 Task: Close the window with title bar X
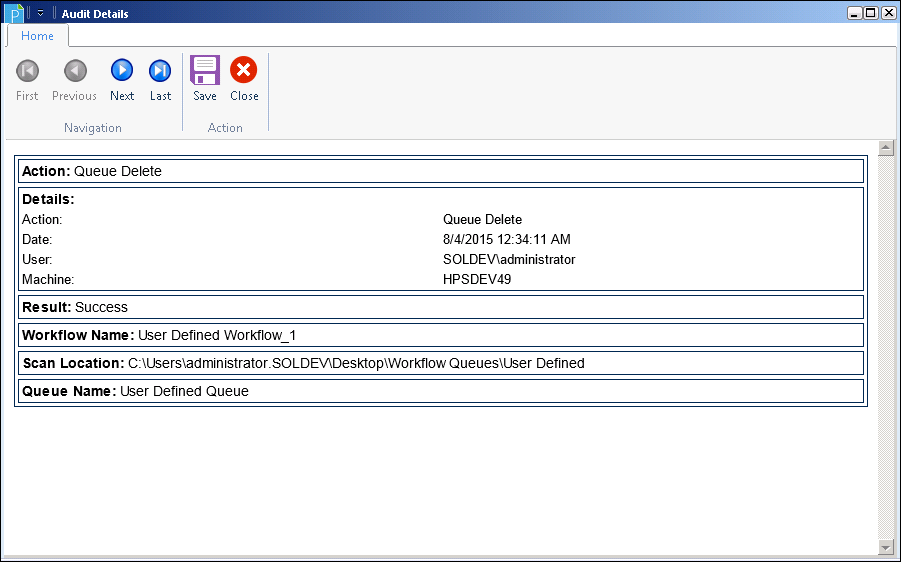pyautogui.click(x=888, y=13)
